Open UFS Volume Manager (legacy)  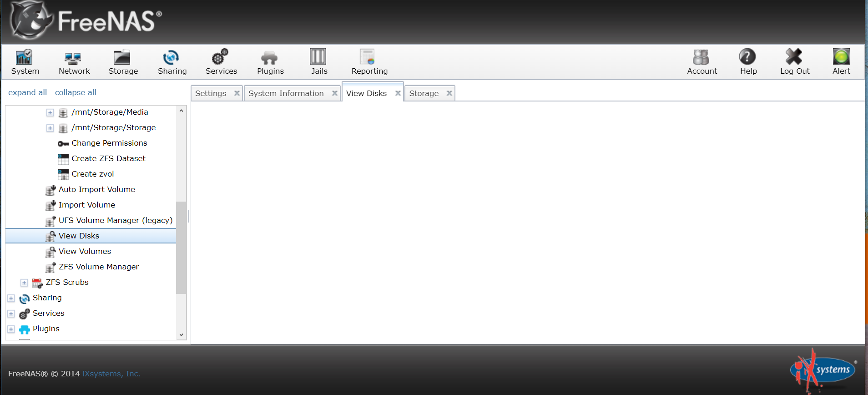pos(116,220)
